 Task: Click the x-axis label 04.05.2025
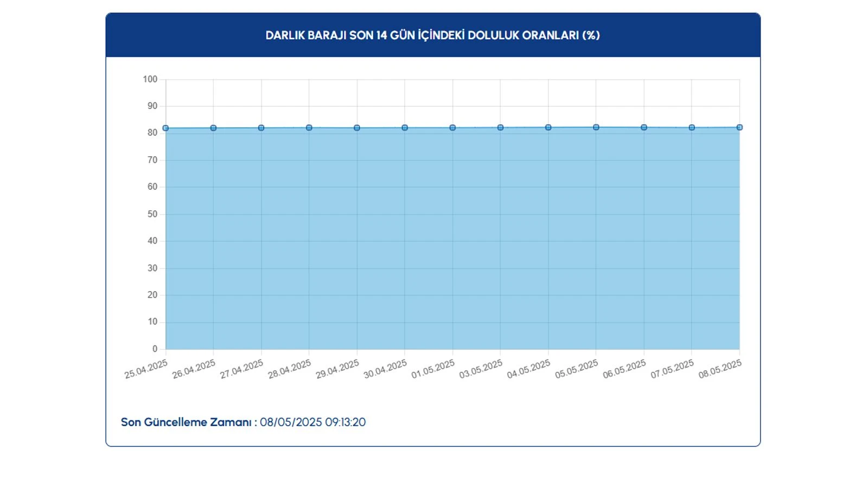[529, 369]
